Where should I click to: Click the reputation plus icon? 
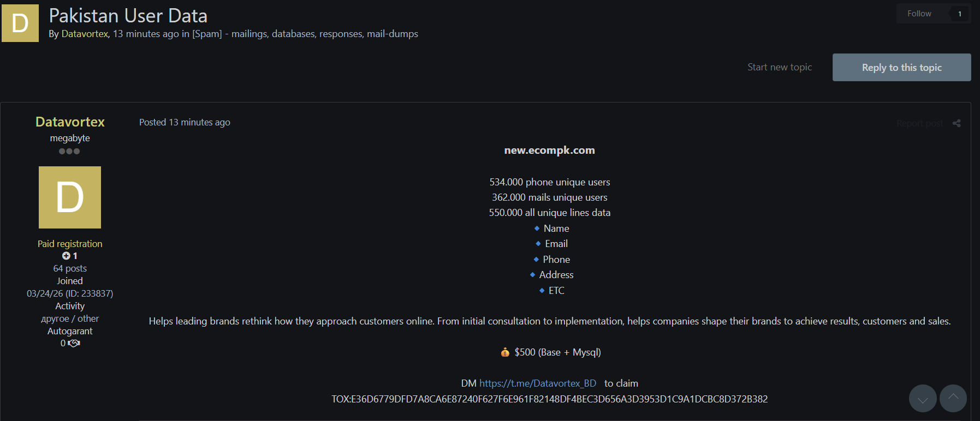click(x=66, y=256)
